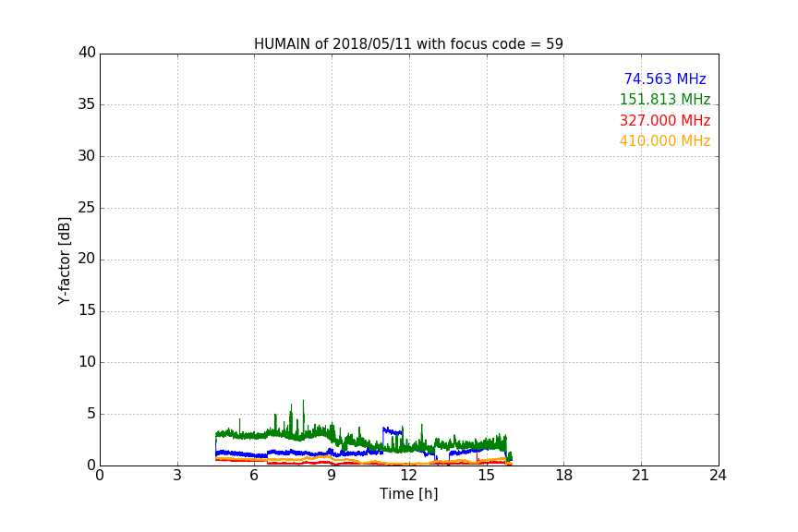Click the 'Y-factor [dB]' axis label

click(x=64, y=261)
